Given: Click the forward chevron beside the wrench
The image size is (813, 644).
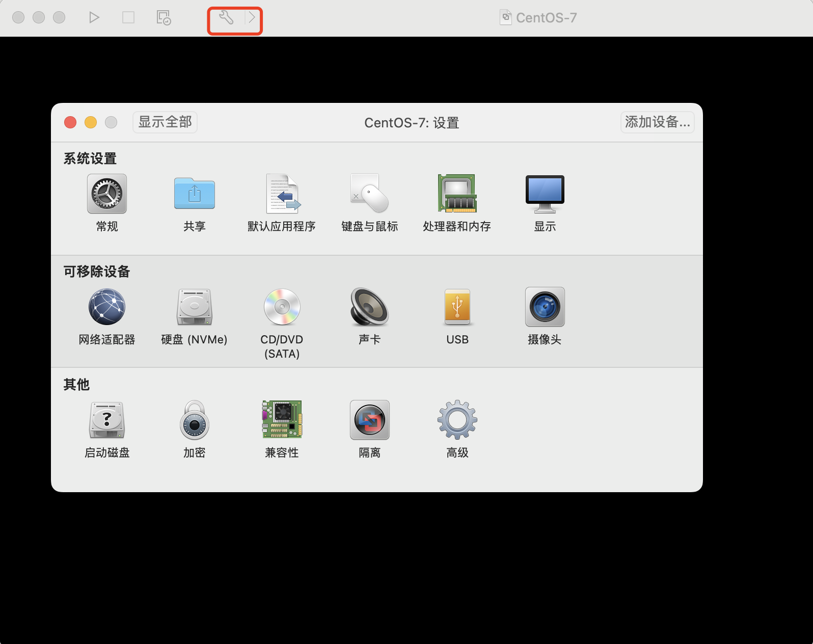Looking at the screenshot, I should click(252, 17).
